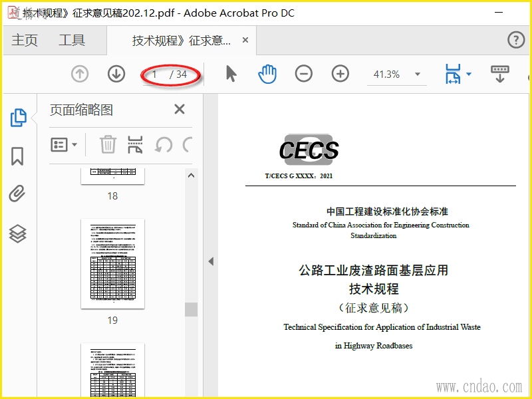Click the delete pages trash icon
The width and height of the screenshot is (532, 399).
pos(108,144)
